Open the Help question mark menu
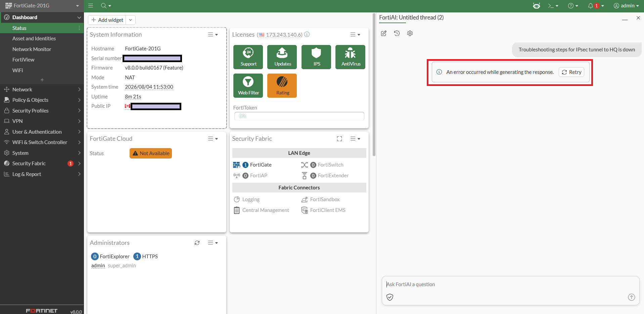Image resolution: width=644 pixels, height=314 pixels. click(573, 6)
